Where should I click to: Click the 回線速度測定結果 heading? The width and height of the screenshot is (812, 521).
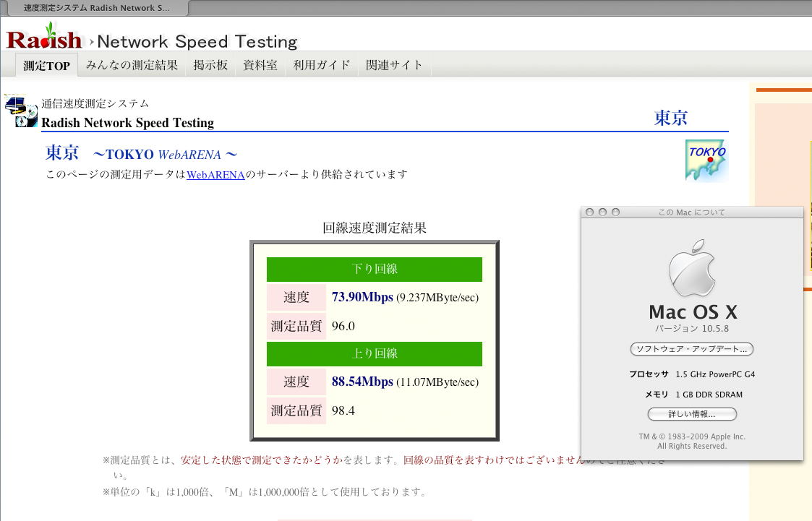click(x=375, y=228)
